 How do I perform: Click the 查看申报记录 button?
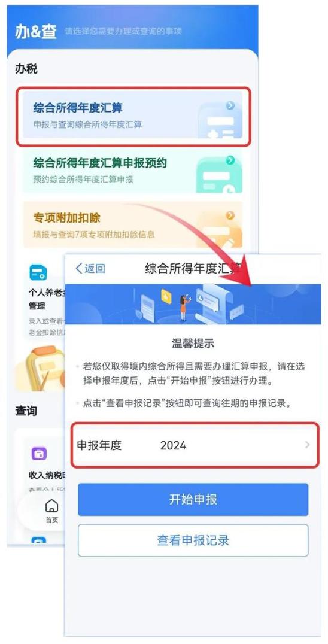point(193,540)
